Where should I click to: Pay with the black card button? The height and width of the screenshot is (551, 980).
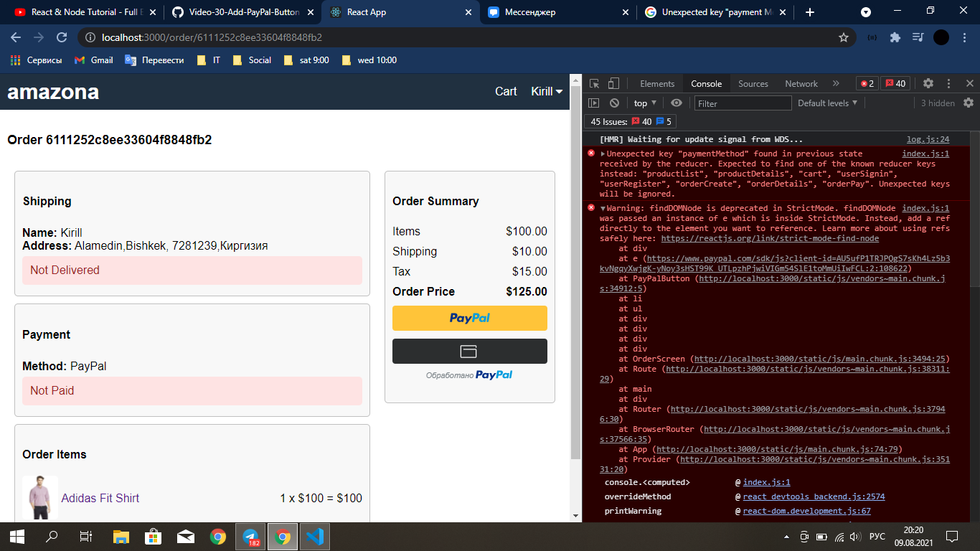click(x=469, y=352)
